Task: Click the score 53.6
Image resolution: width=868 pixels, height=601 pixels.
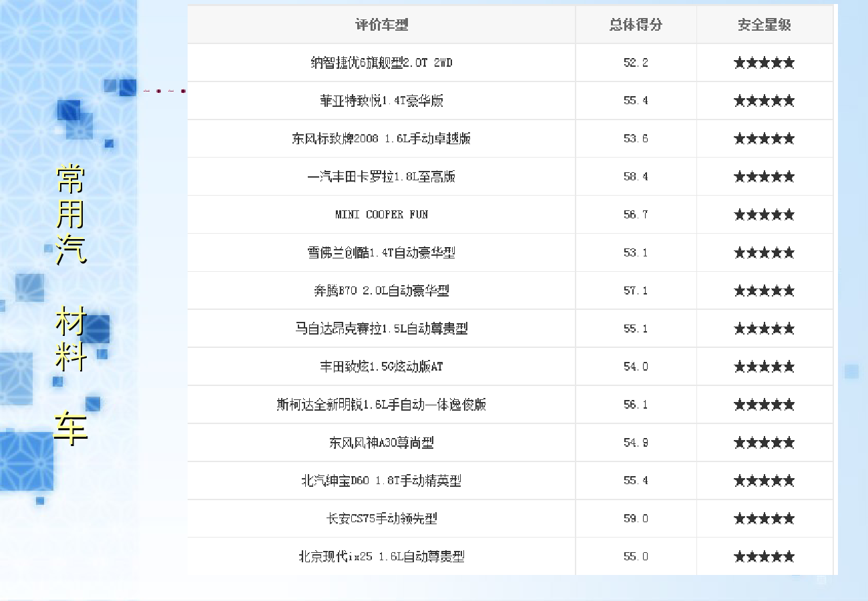Action: coord(636,139)
